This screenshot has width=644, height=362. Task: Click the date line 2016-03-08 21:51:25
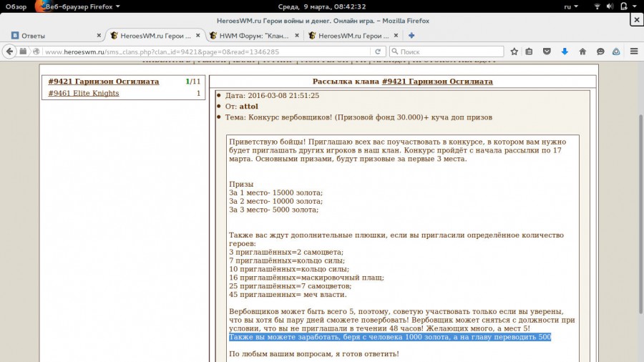click(x=272, y=96)
